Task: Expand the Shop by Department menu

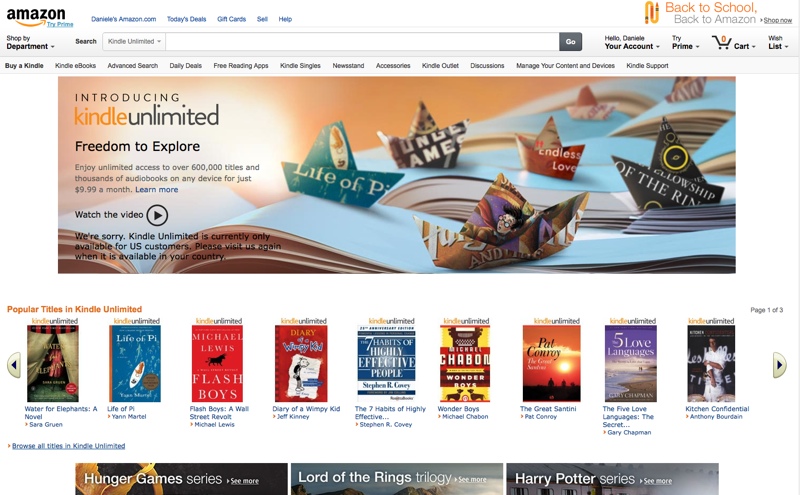Action: click(30, 42)
